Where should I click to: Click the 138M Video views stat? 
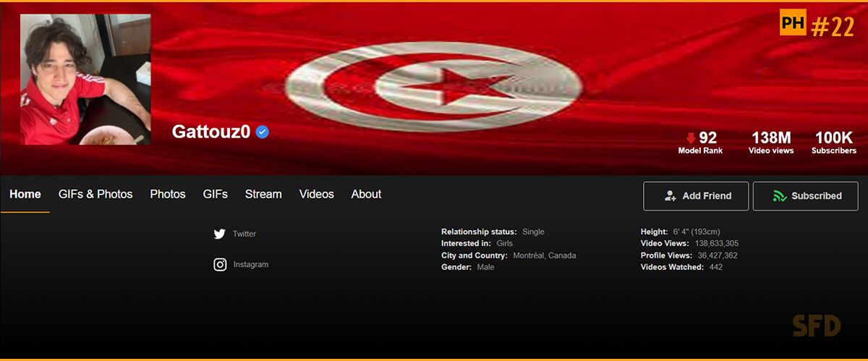tap(771, 143)
